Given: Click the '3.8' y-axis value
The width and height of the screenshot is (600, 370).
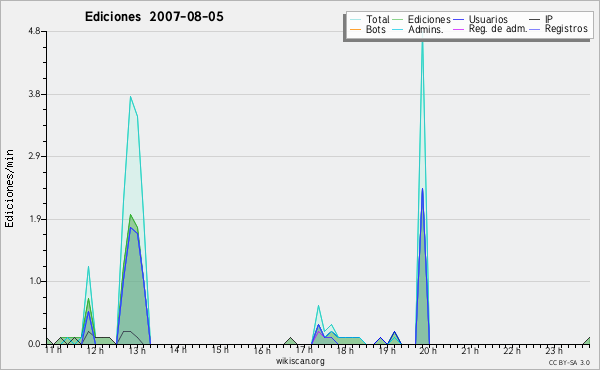Looking at the screenshot, I should (34, 94).
